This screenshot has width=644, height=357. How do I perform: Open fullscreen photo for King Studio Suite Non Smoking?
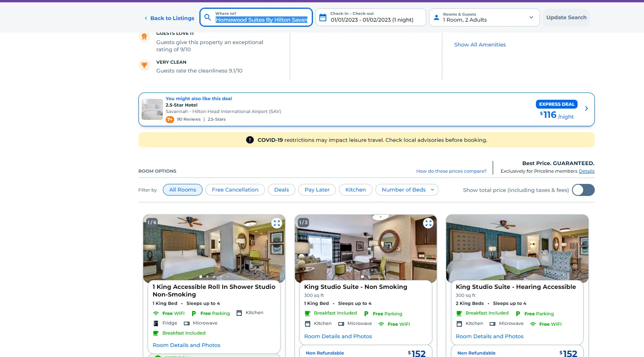tap(428, 223)
